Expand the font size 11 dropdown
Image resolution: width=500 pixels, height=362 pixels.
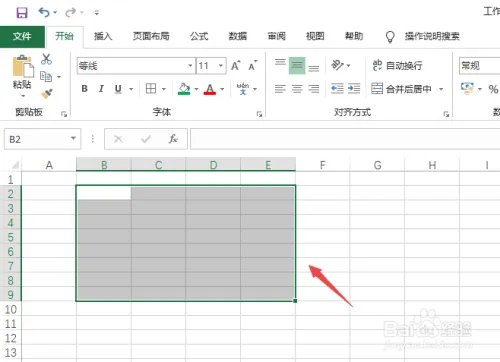coord(221,66)
